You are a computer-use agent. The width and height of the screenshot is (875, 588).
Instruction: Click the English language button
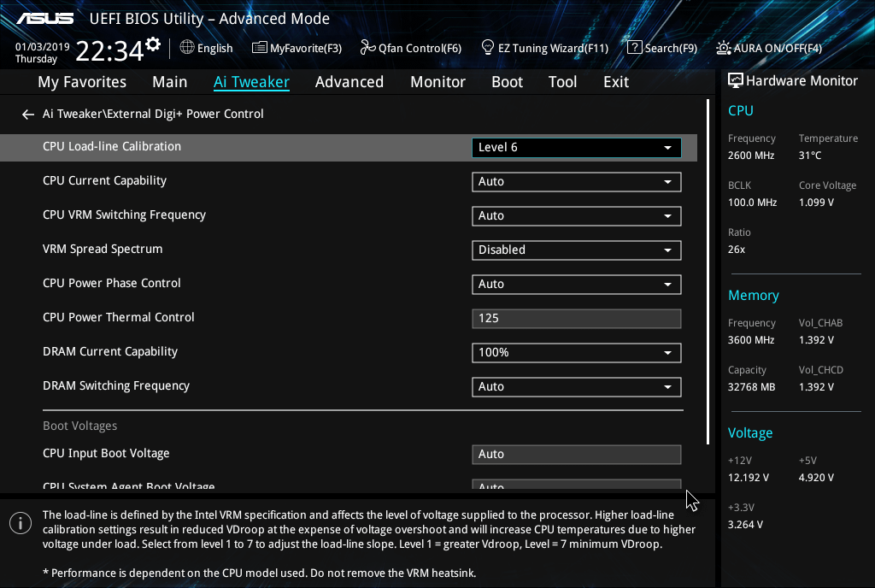point(214,48)
